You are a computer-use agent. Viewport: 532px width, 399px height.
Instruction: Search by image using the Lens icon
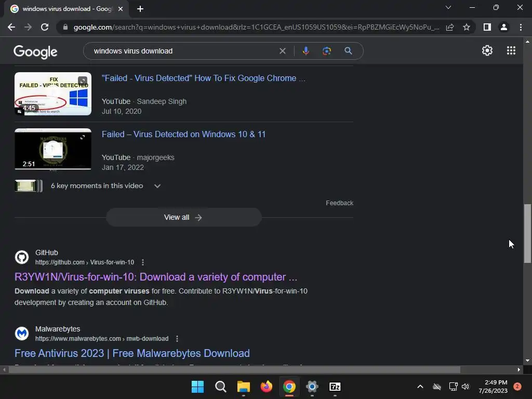tap(327, 51)
